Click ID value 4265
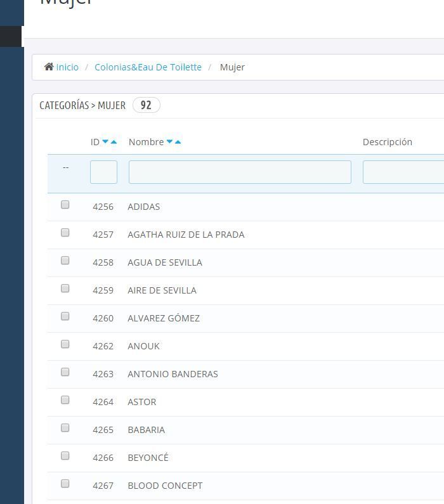This screenshot has height=504, width=444. 103,430
